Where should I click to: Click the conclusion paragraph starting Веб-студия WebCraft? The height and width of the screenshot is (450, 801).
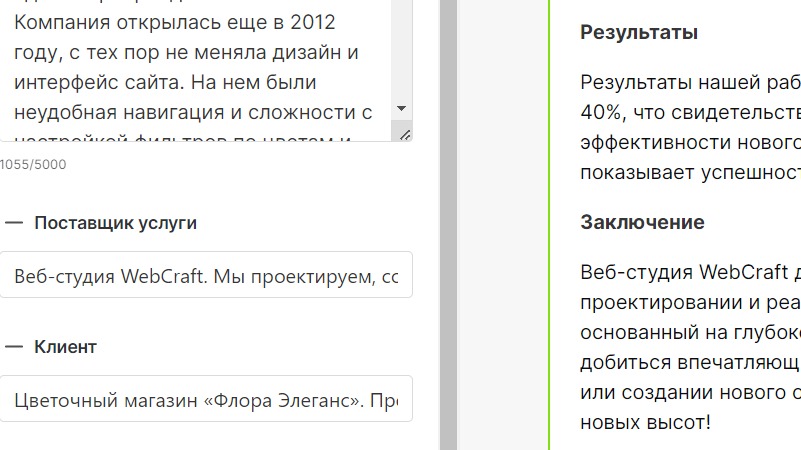click(x=691, y=347)
